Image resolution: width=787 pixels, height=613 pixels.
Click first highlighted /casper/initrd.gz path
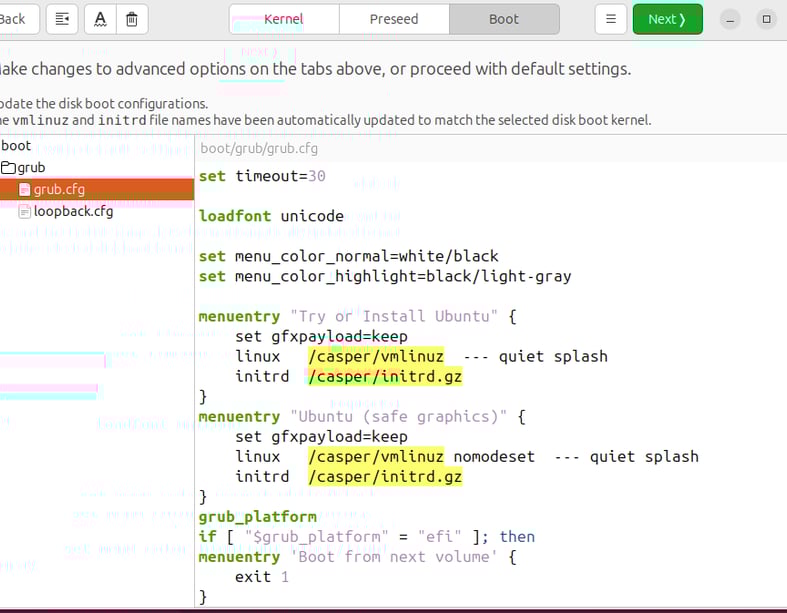(385, 377)
